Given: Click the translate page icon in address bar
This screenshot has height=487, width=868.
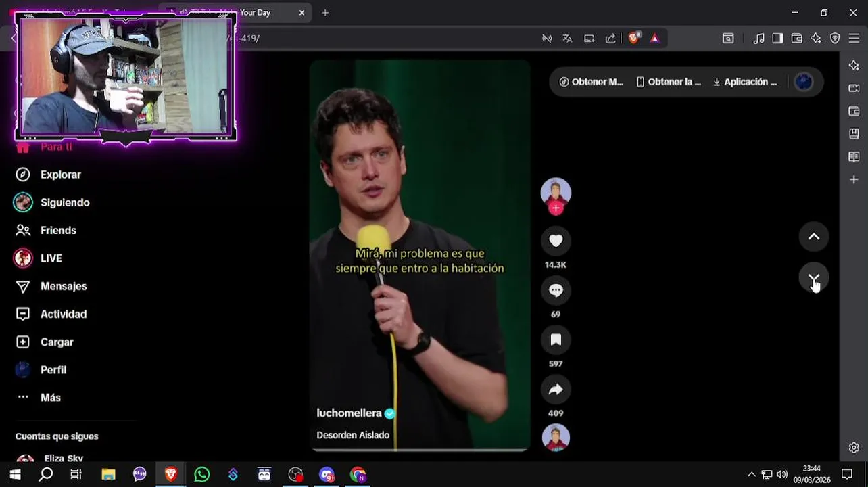Looking at the screenshot, I should [567, 39].
